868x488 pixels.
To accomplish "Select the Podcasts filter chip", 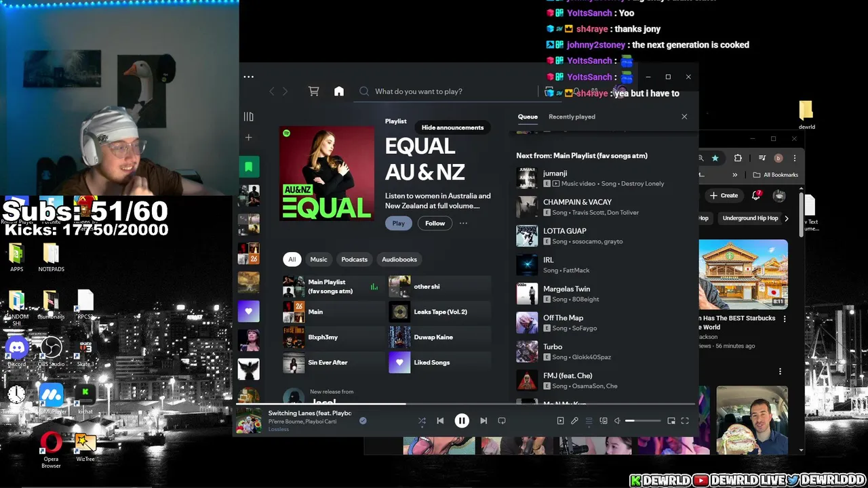I will click(x=354, y=259).
